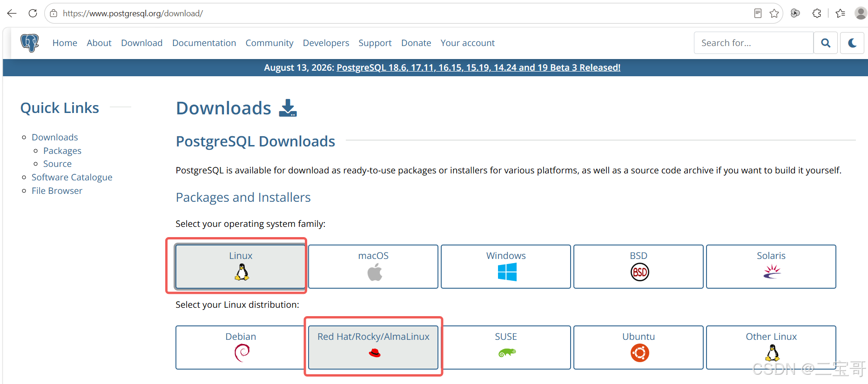868x384 pixels.
Task: Click the Search for... input field
Action: (x=754, y=43)
